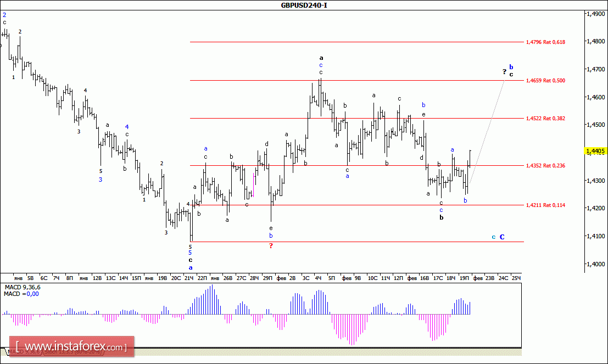Click the current price tag 1,4405

(595, 151)
